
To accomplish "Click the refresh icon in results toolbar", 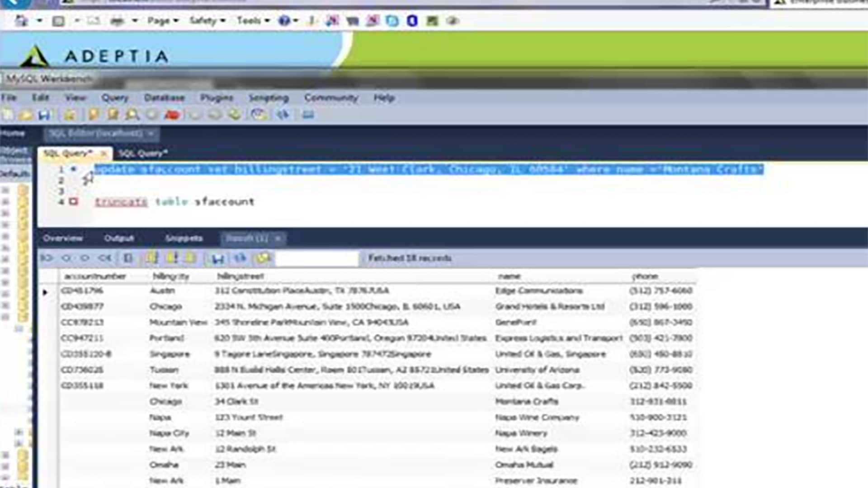I will (x=240, y=258).
